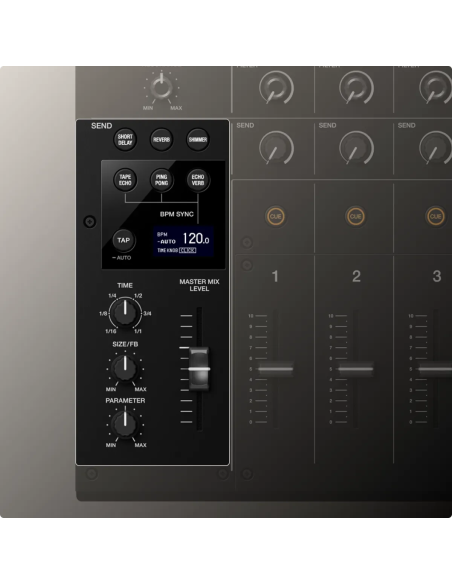This screenshot has width=452, height=584.
Task: Enable the SHIMMER effect button
Action: click(198, 140)
